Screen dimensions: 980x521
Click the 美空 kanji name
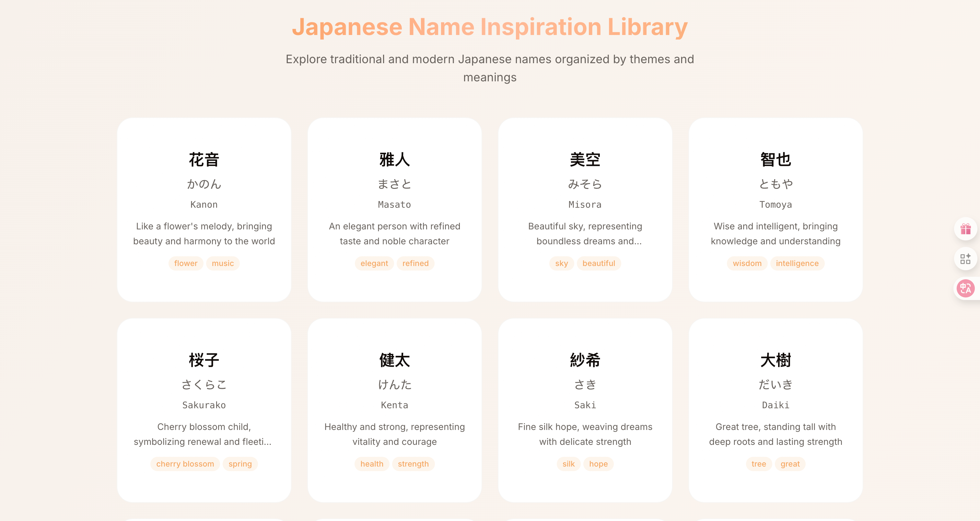tap(585, 159)
